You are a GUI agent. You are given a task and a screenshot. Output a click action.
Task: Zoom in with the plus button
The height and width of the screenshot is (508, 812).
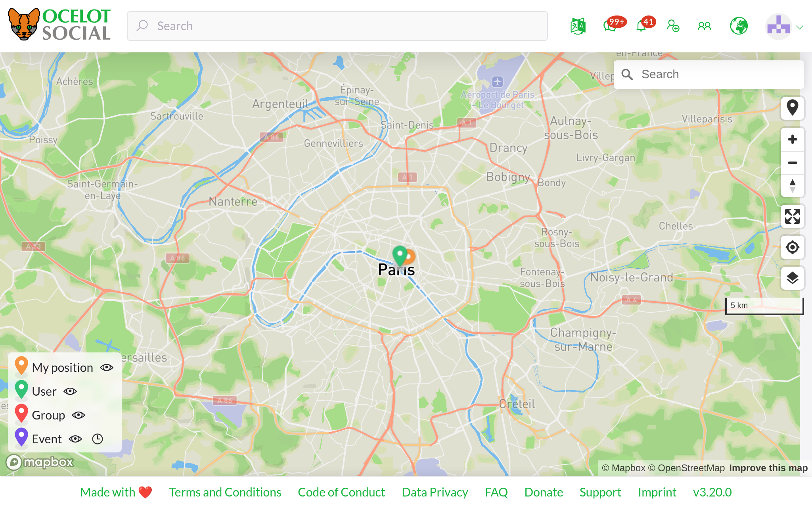(x=793, y=139)
